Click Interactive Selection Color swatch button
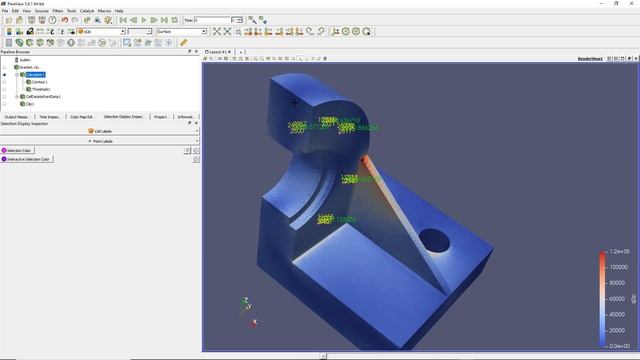This screenshot has width=640, height=360. [27, 159]
